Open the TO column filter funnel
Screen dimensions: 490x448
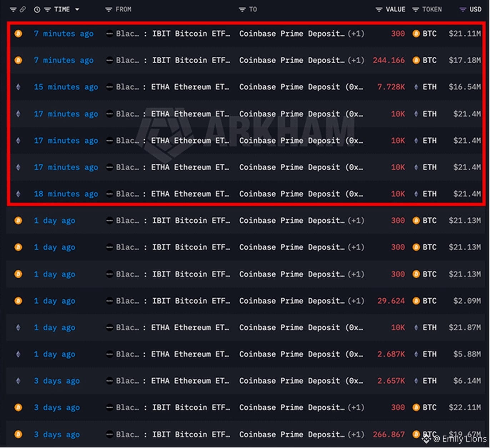(242, 10)
